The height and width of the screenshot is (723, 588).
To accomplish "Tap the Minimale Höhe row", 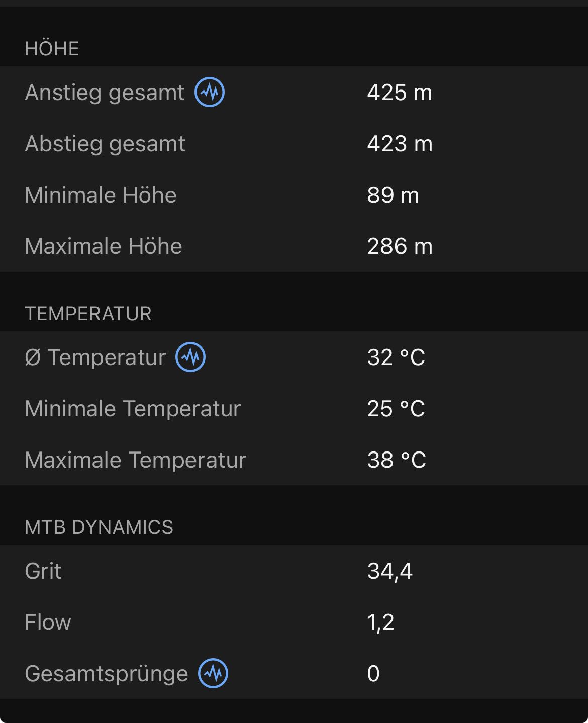I will pyautogui.click(x=294, y=195).
